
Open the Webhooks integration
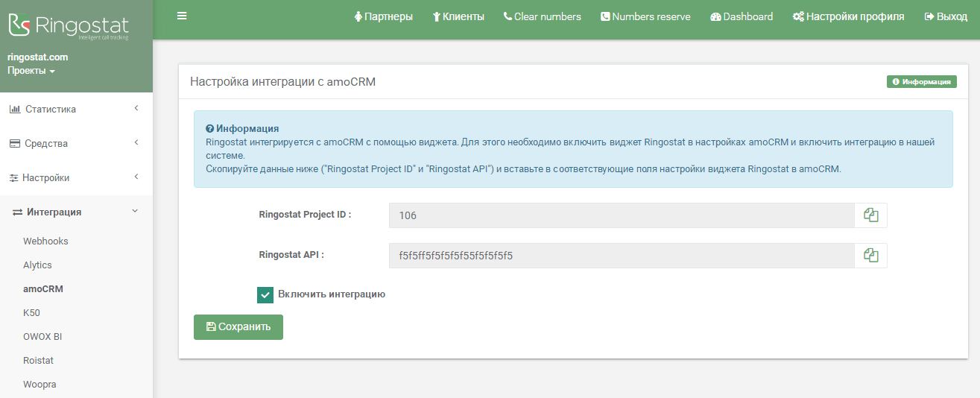coord(45,241)
